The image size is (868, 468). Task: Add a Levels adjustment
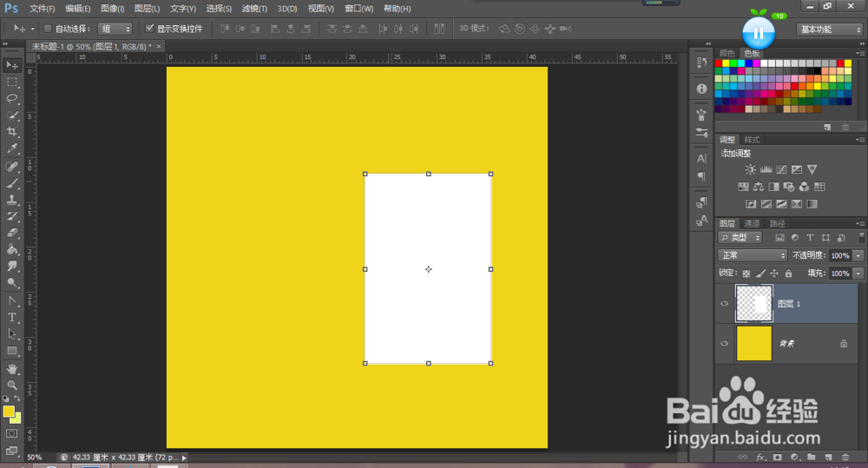tap(766, 169)
